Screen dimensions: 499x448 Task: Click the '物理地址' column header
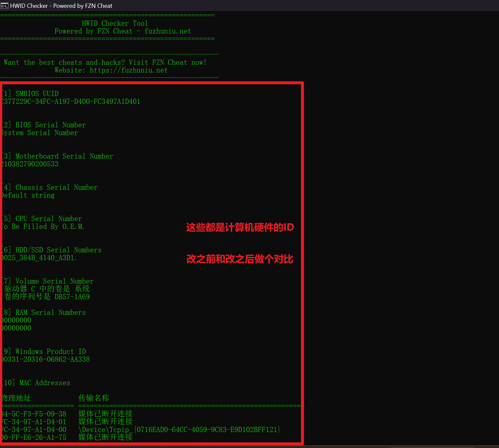point(16,398)
